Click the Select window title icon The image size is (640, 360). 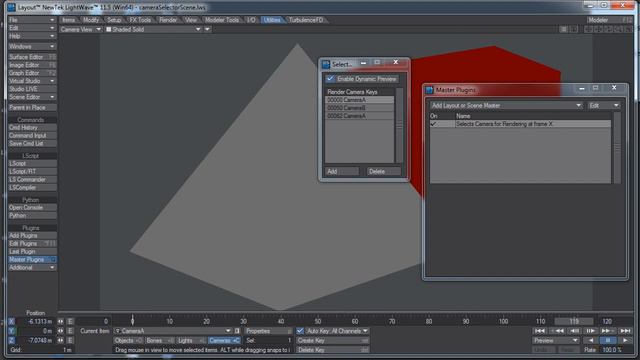click(x=326, y=64)
